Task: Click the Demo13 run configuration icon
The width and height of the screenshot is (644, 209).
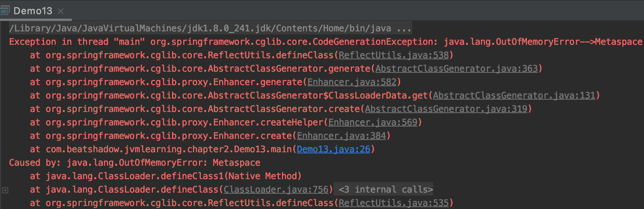Action: pyautogui.click(x=4, y=10)
